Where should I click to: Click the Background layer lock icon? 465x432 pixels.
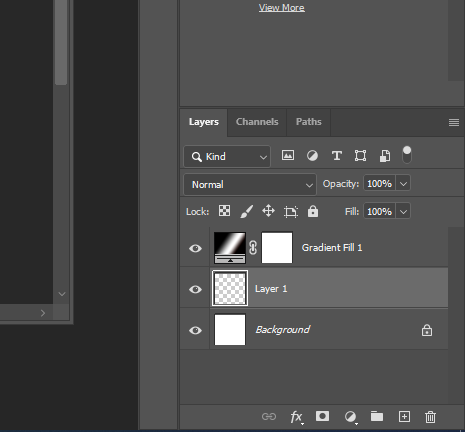427,330
